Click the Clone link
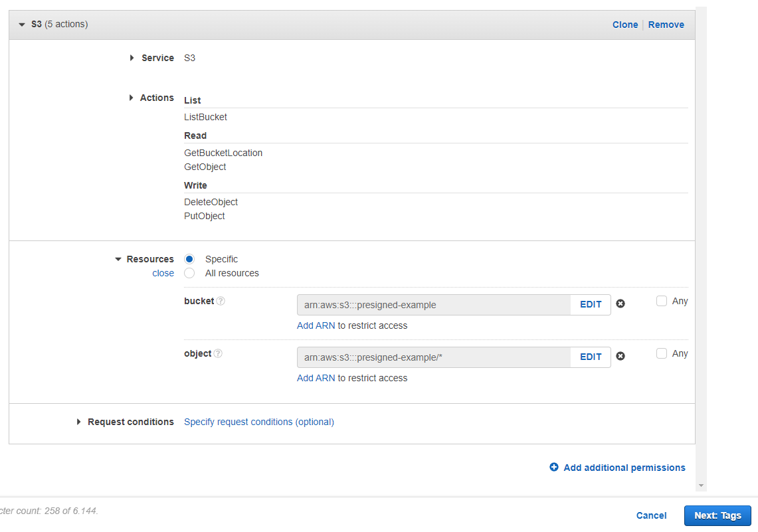The width and height of the screenshot is (758, 532). 624,25
